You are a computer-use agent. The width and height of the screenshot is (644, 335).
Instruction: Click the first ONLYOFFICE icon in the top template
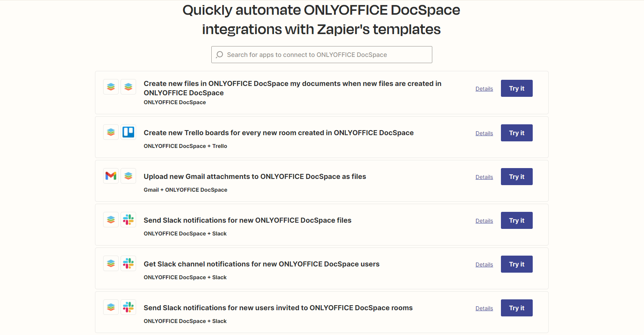pos(111,87)
